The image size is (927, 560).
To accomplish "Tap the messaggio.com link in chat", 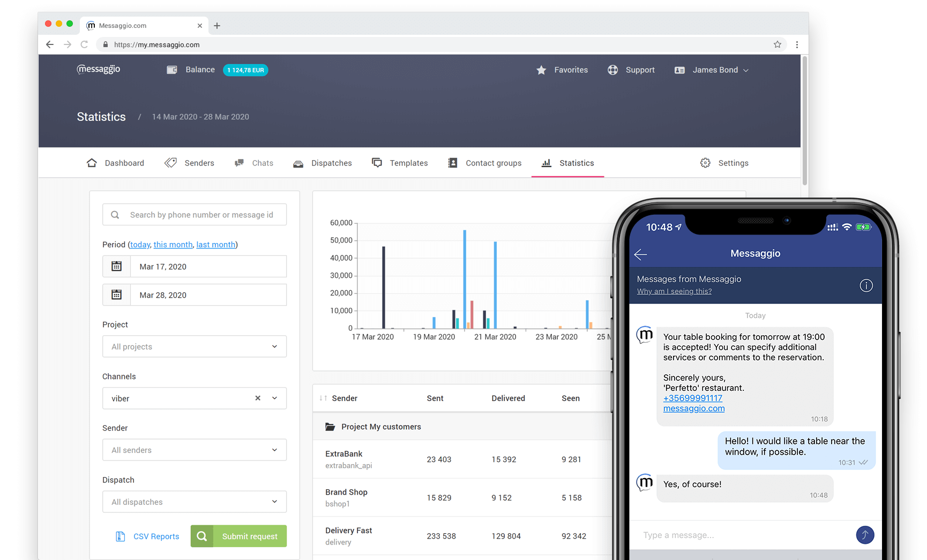I will [694, 408].
